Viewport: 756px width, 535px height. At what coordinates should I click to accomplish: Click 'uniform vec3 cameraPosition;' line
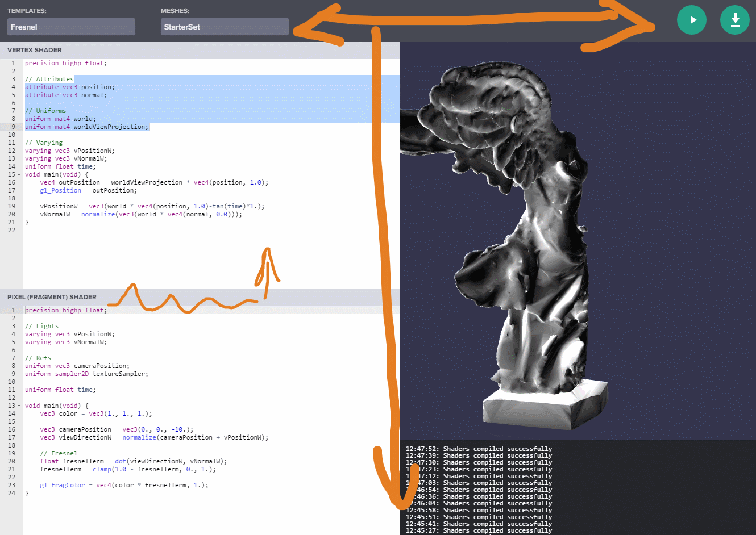click(77, 366)
